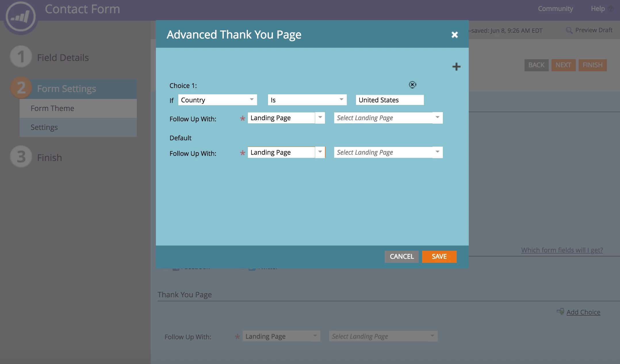Open the Country field dropdown
Viewport: 620px width, 364px height.
click(x=252, y=100)
